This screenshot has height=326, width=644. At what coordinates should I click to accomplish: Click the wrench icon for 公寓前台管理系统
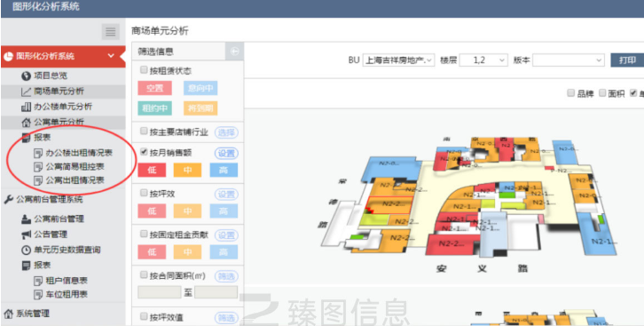coord(8,200)
